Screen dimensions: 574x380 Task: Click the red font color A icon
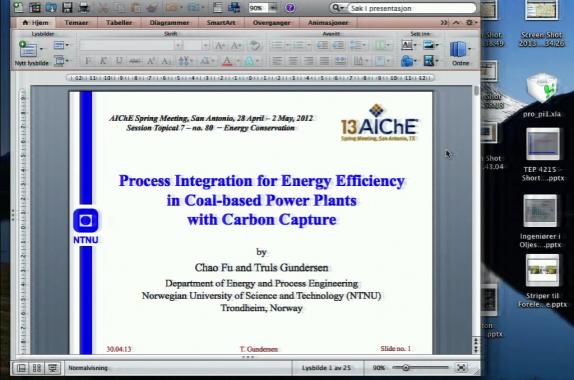(x=227, y=61)
